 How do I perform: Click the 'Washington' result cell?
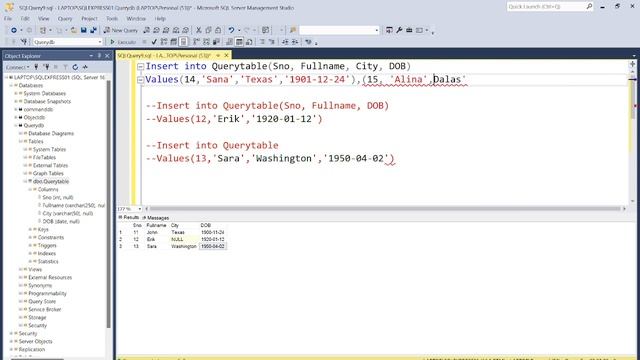click(184, 247)
